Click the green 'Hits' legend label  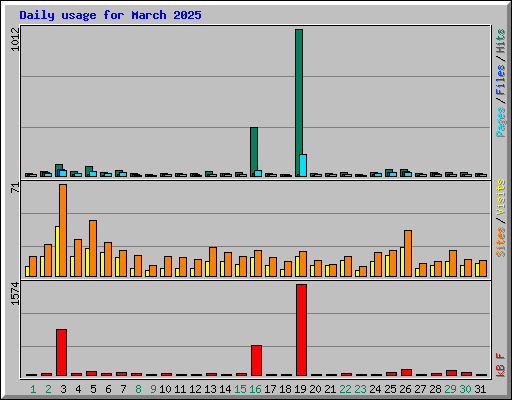tap(500, 41)
